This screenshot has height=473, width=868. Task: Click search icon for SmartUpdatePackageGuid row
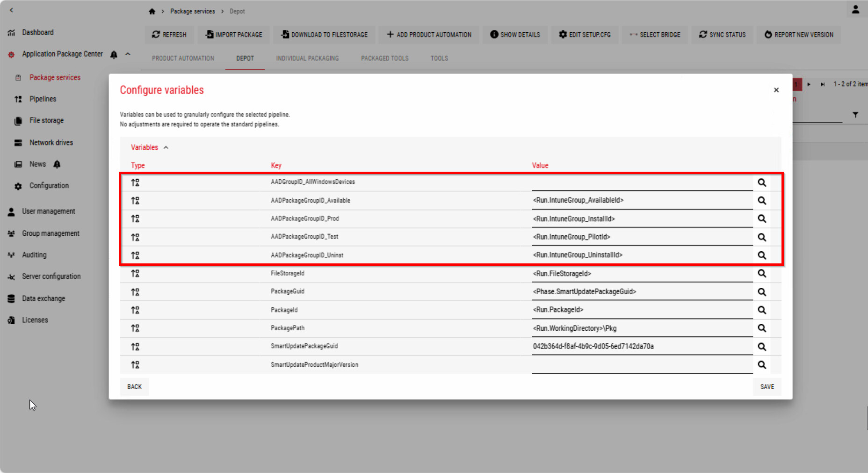click(761, 347)
